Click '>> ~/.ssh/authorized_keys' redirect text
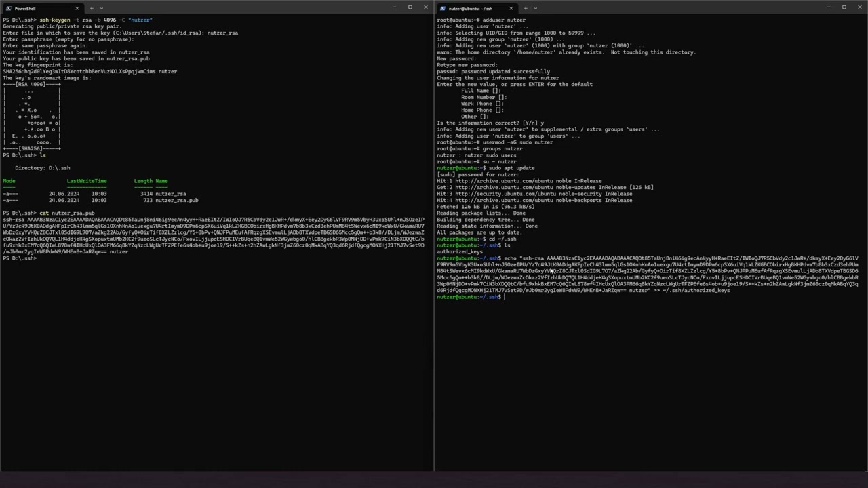Viewport: 868px width, 488px height. 692,291
